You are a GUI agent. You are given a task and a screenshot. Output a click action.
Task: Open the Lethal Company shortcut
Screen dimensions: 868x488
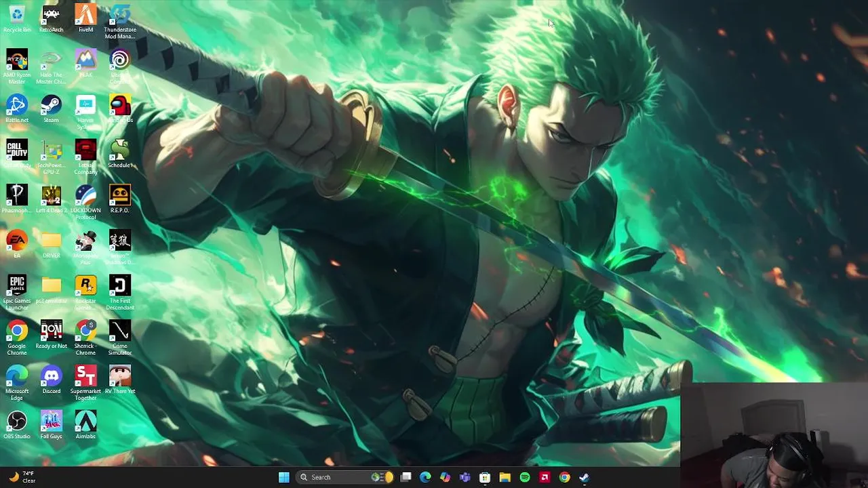click(85, 157)
